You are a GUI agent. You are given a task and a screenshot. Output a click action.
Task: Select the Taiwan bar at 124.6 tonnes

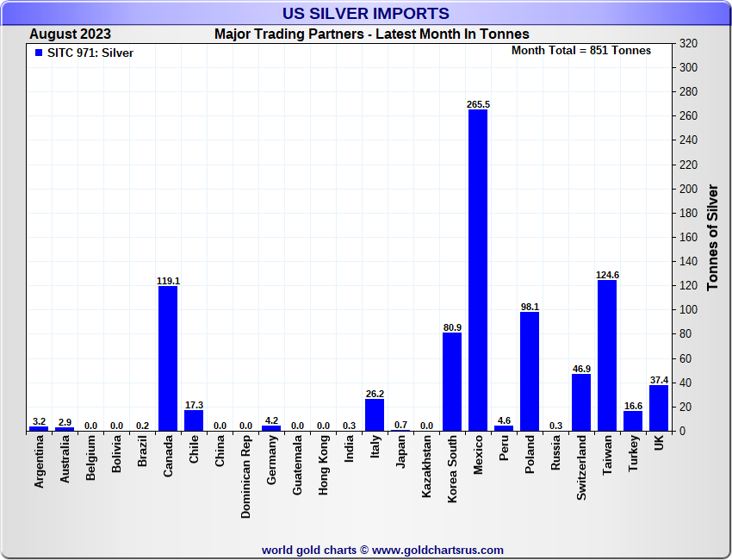[607, 355]
